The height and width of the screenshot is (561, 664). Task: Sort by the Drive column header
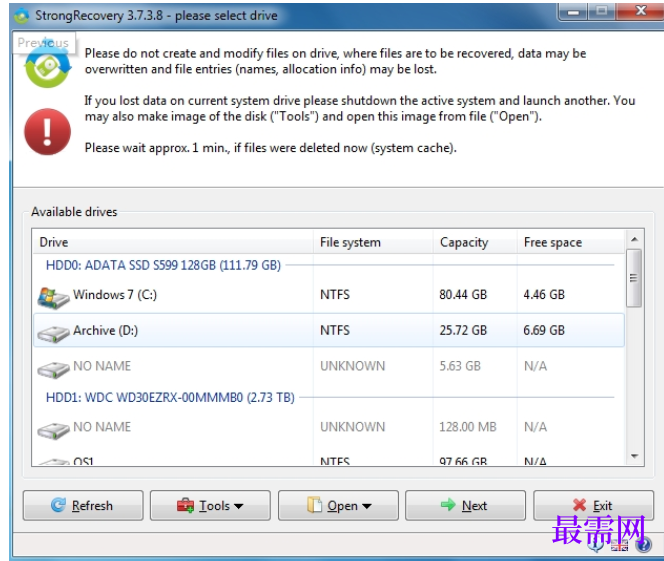click(x=172, y=242)
